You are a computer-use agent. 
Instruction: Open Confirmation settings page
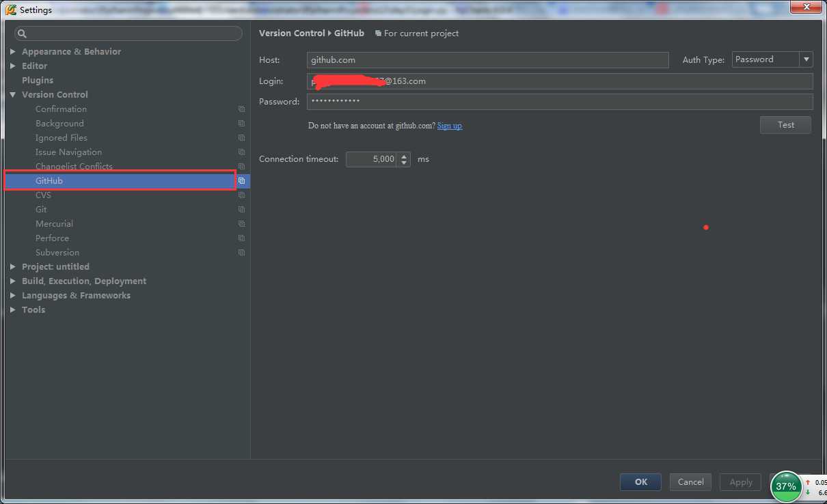(61, 109)
